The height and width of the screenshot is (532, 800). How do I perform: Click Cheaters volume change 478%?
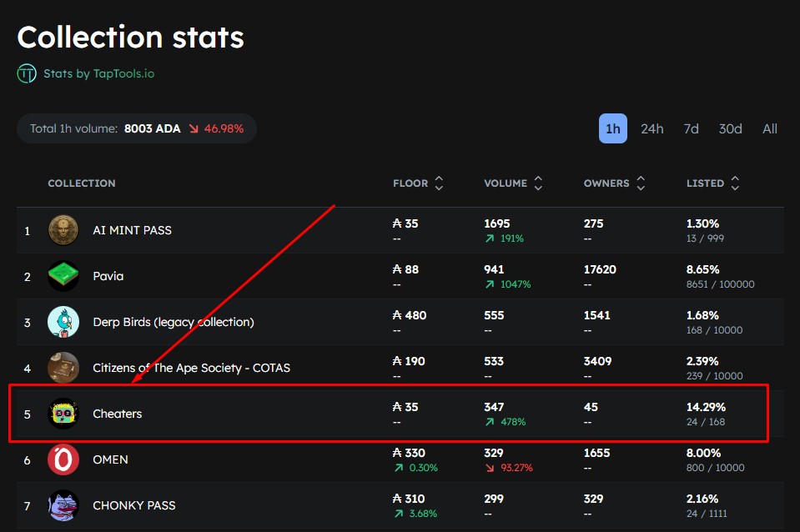pyautogui.click(x=506, y=422)
